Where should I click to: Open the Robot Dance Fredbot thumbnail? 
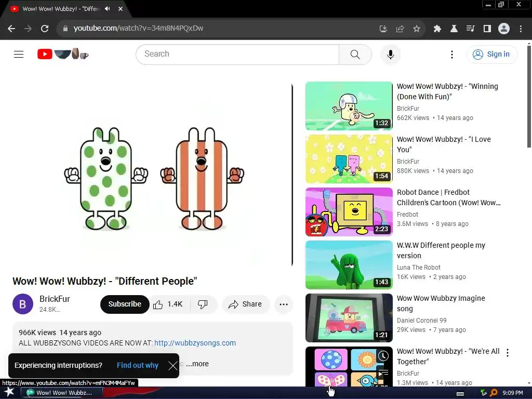click(x=349, y=212)
